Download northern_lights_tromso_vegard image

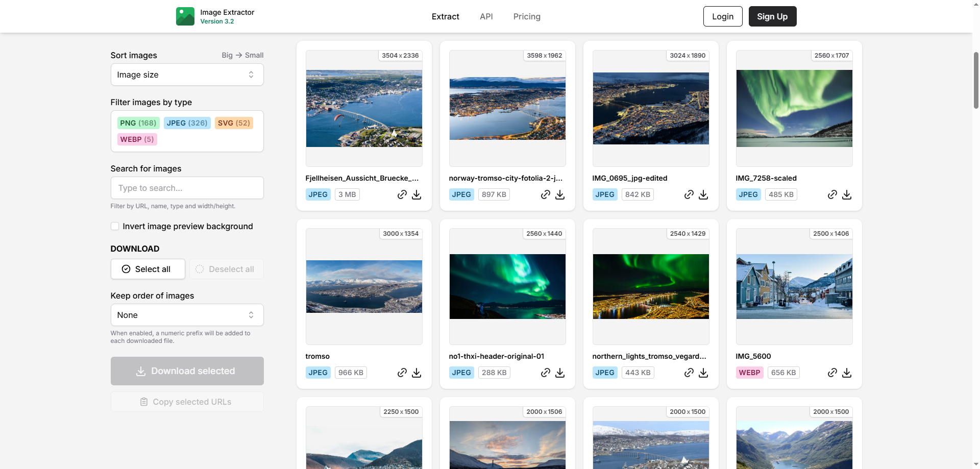point(703,373)
